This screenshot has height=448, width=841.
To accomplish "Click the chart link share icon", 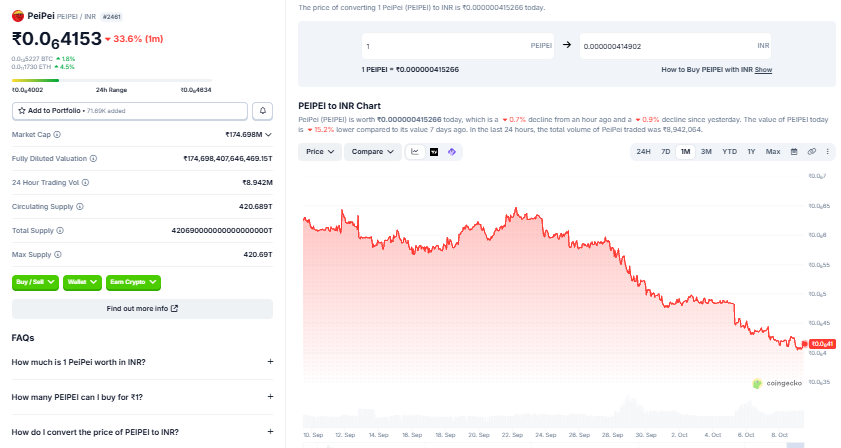I will tap(812, 152).
